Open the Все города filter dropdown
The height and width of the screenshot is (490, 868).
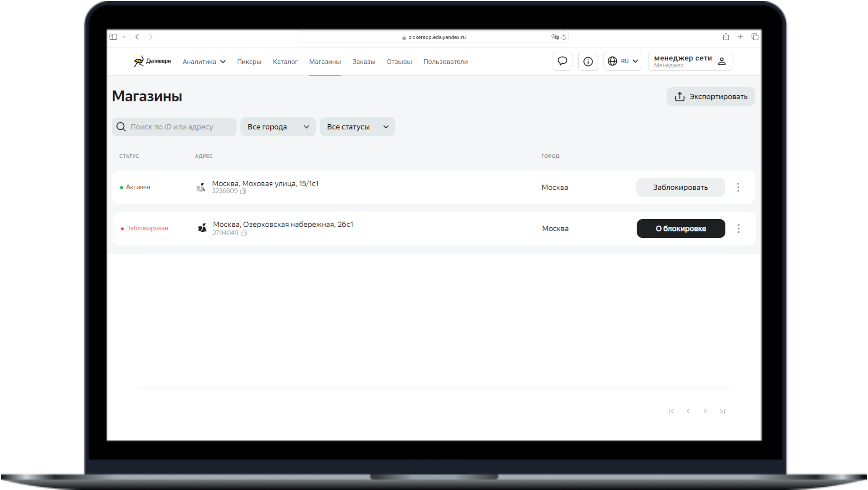[x=278, y=127]
